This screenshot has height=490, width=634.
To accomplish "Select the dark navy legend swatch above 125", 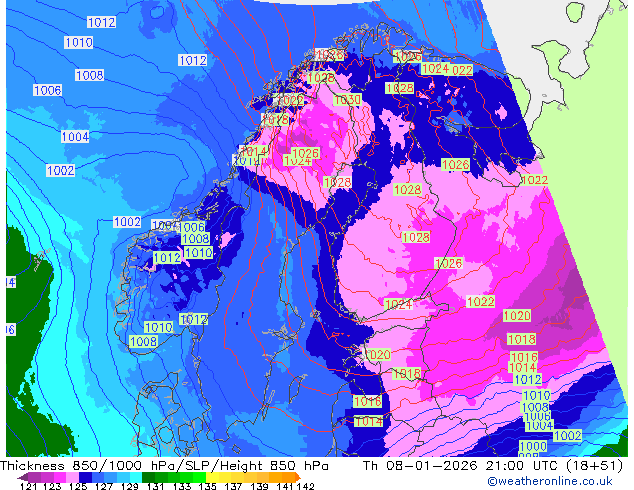I will click(x=85, y=477).
